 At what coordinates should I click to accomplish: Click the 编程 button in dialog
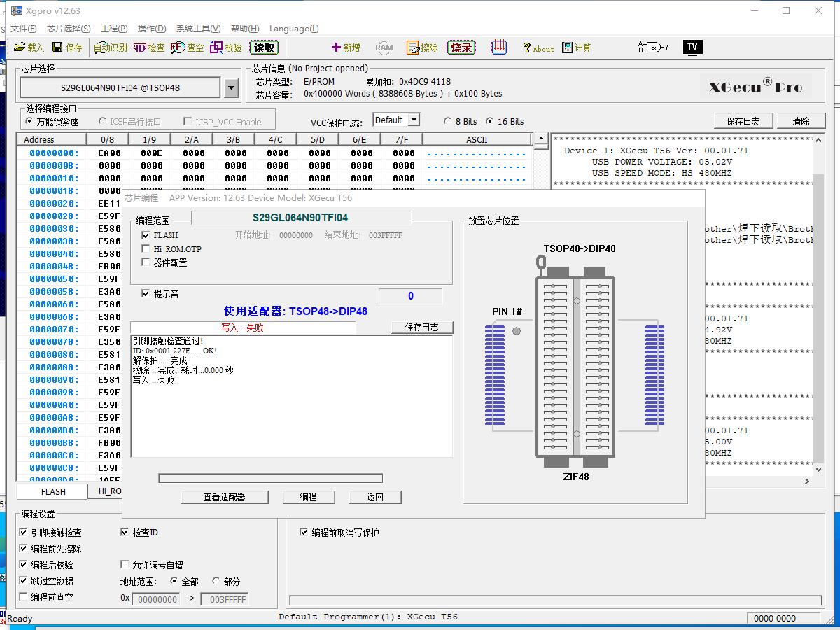click(x=308, y=497)
